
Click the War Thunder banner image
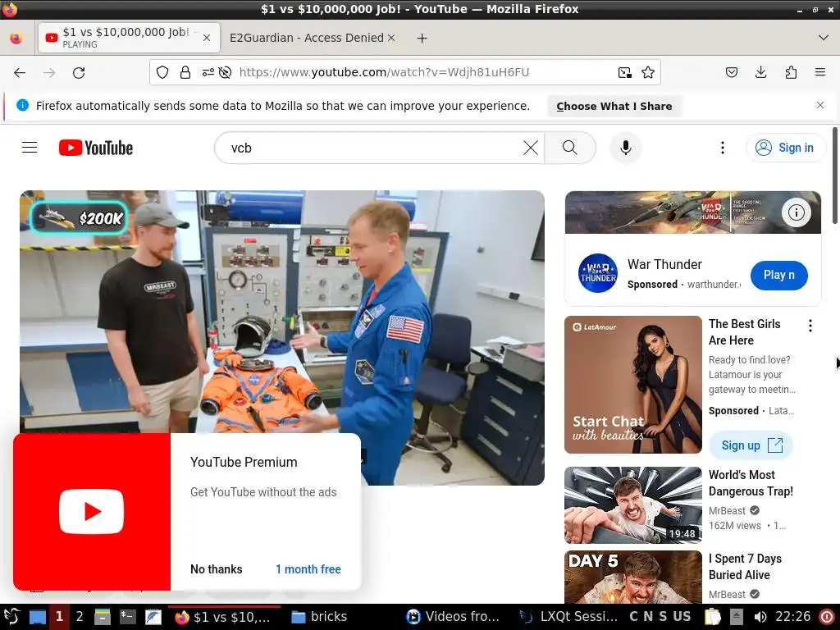coord(692,212)
